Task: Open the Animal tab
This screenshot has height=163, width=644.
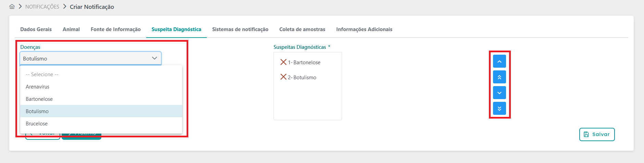Action: 71,29
